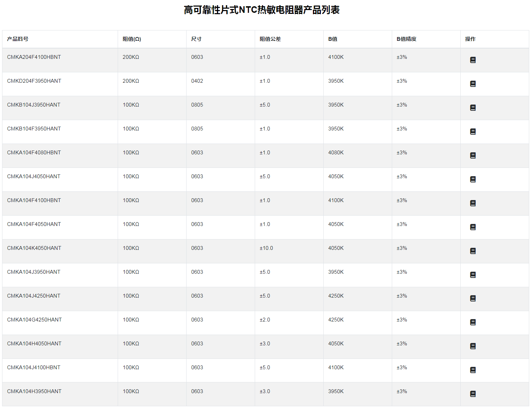Select part number CMKA204F4100HBNT text
Screen dimensions: 532x408
34,57
